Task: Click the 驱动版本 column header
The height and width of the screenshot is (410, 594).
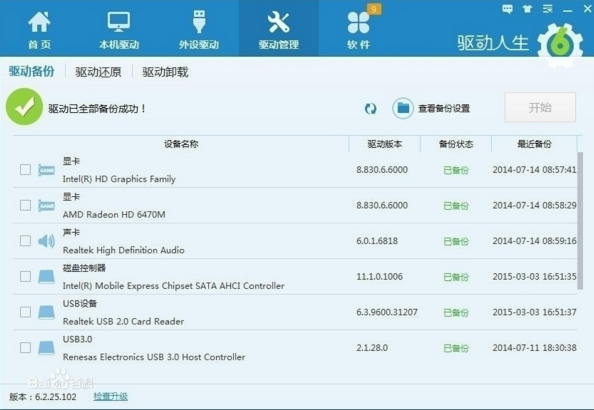Action: coord(385,144)
